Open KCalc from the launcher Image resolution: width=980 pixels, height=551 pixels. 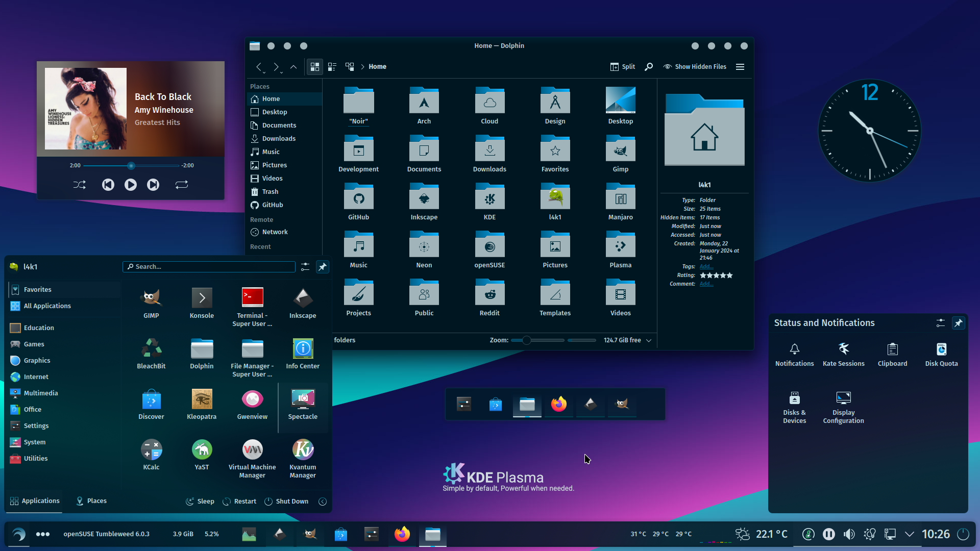[151, 455]
